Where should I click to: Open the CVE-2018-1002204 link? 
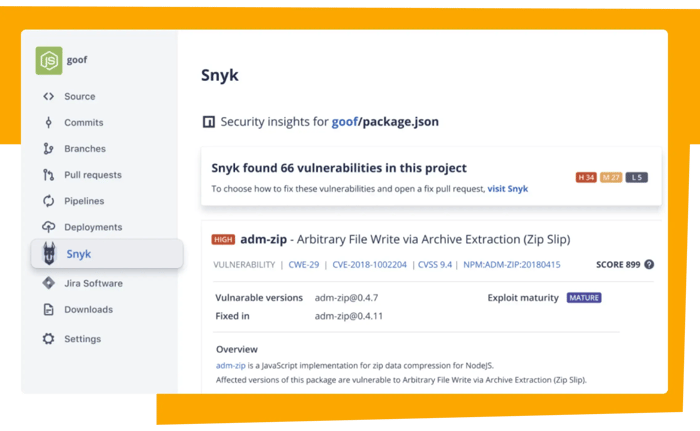tap(370, 264)
